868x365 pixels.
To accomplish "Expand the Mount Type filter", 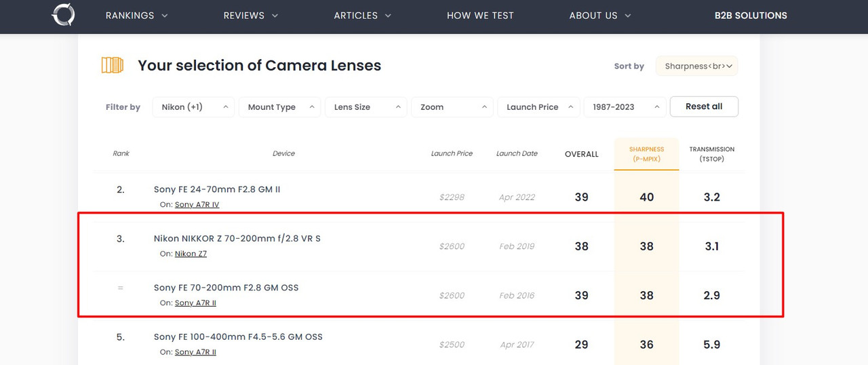I will (279, 107).
